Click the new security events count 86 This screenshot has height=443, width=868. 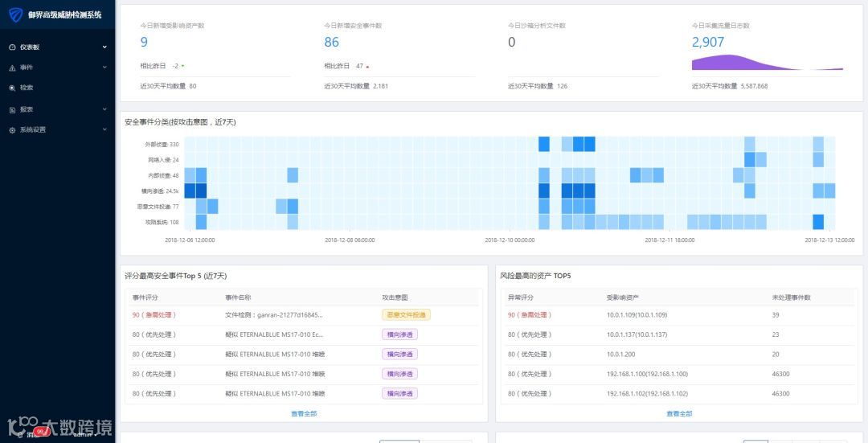tap(332, 42)
